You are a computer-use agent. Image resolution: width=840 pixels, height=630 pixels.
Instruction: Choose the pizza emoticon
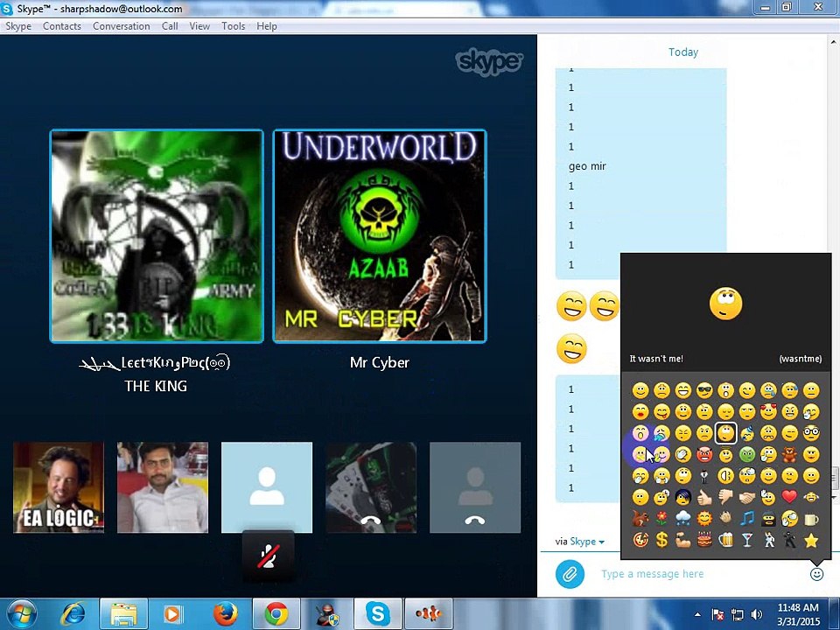pyautogui.click(x=640, y=540)
